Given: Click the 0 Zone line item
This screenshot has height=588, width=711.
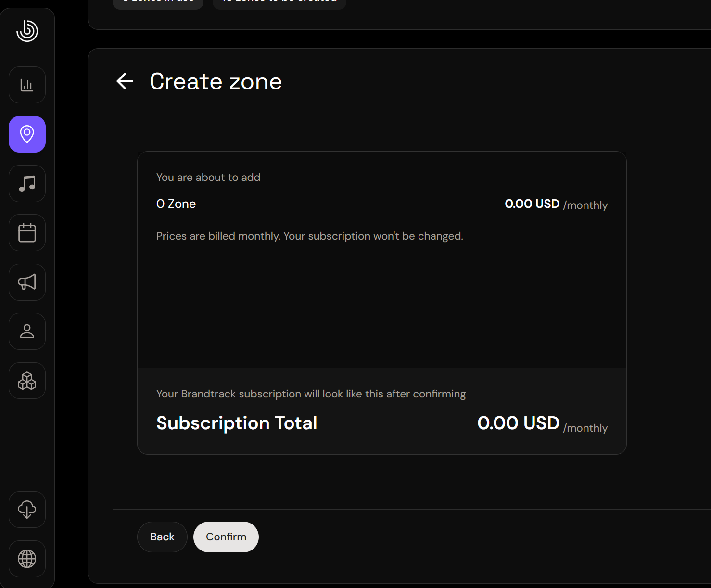Looking at the screenshot, I should [x=176, y=204].
